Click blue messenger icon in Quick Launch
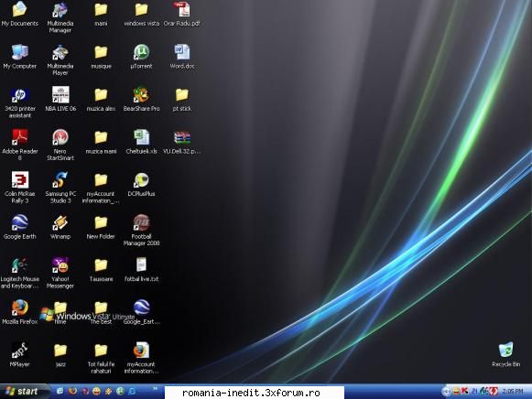Screen dimensions: 532x399 [x=132, y=391]
